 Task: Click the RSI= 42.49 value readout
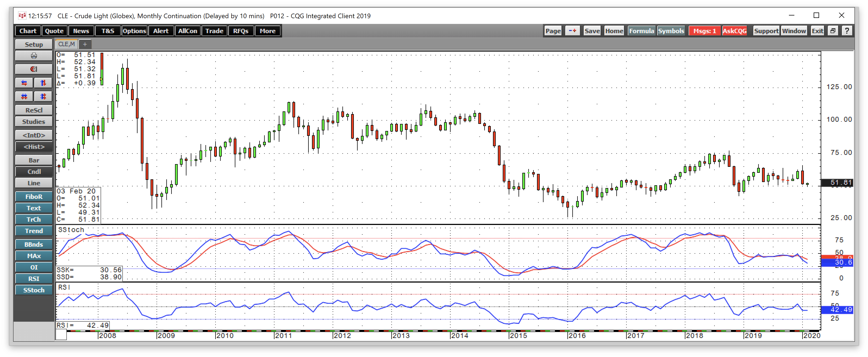point(83,325)
